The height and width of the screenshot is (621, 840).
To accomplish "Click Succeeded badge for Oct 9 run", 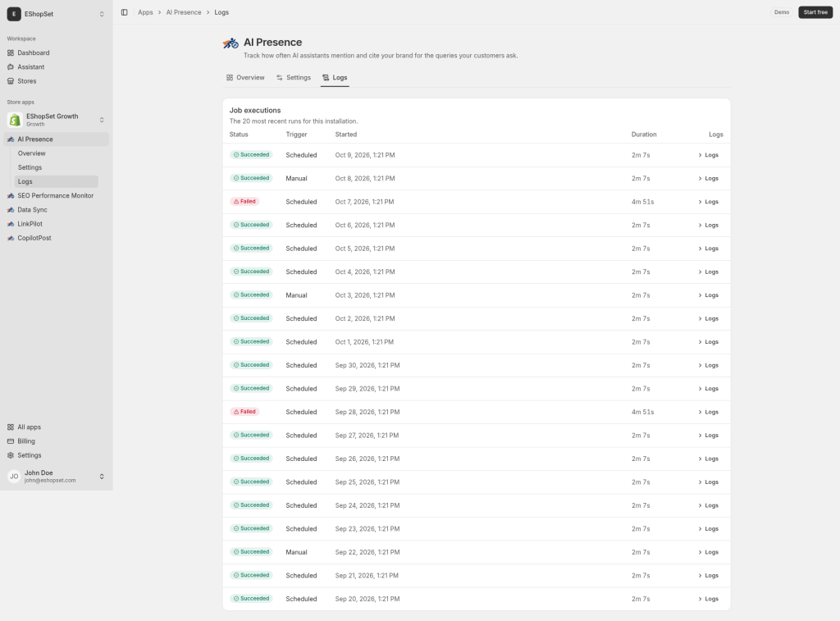I will pyautogui.click(x=251, y=155).
